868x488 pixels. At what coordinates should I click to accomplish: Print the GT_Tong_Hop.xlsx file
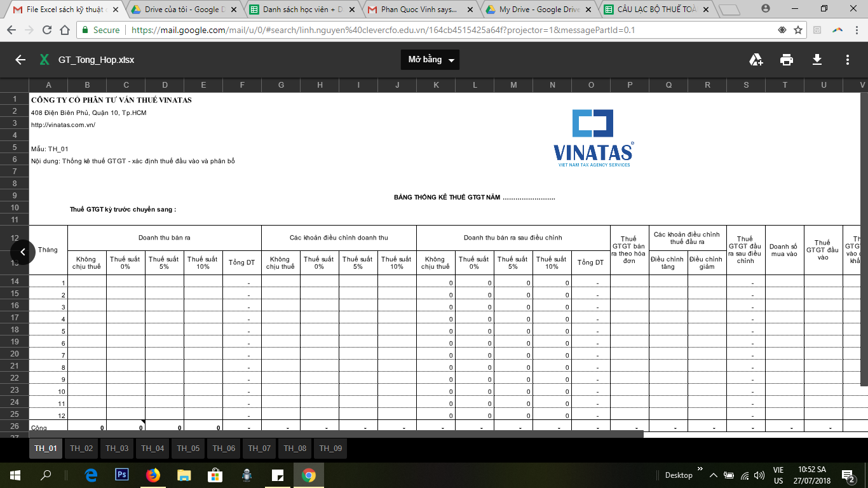coord(787,60)
